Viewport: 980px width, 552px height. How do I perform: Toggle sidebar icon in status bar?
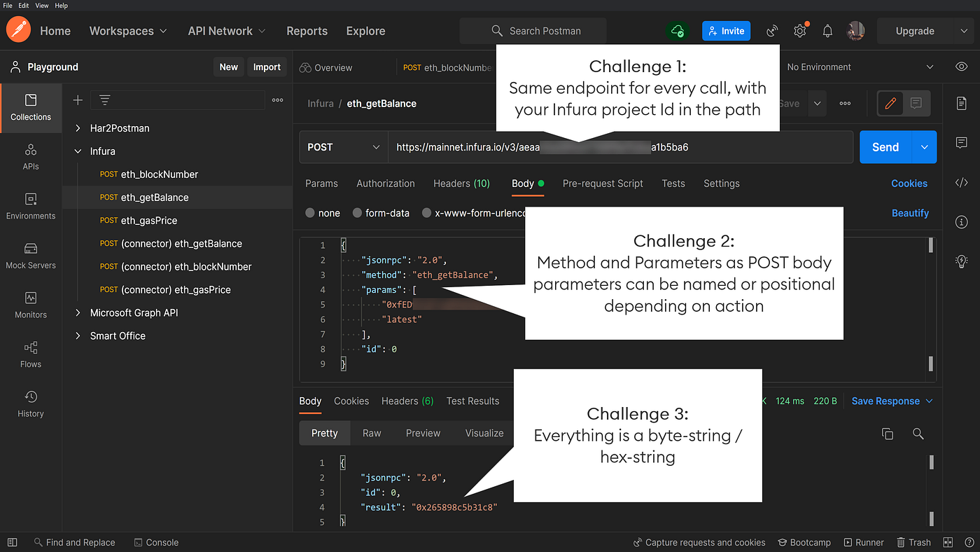tap(11, 542)
